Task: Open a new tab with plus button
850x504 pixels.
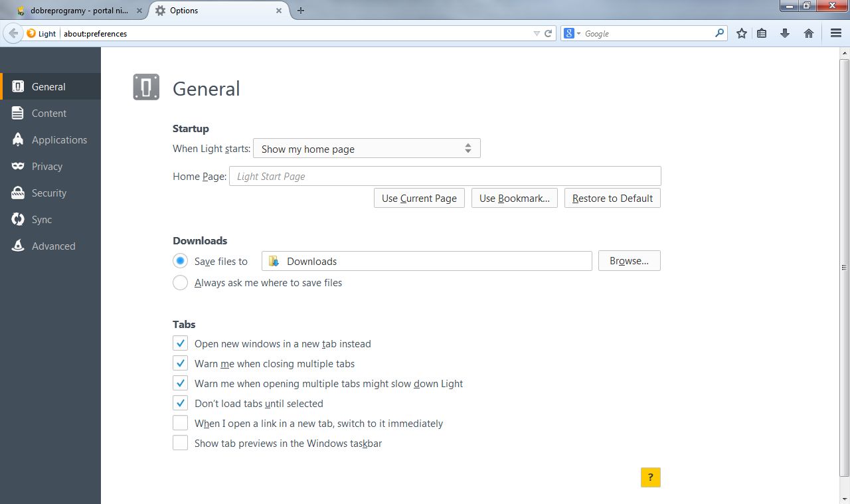Action: point(301,11)
